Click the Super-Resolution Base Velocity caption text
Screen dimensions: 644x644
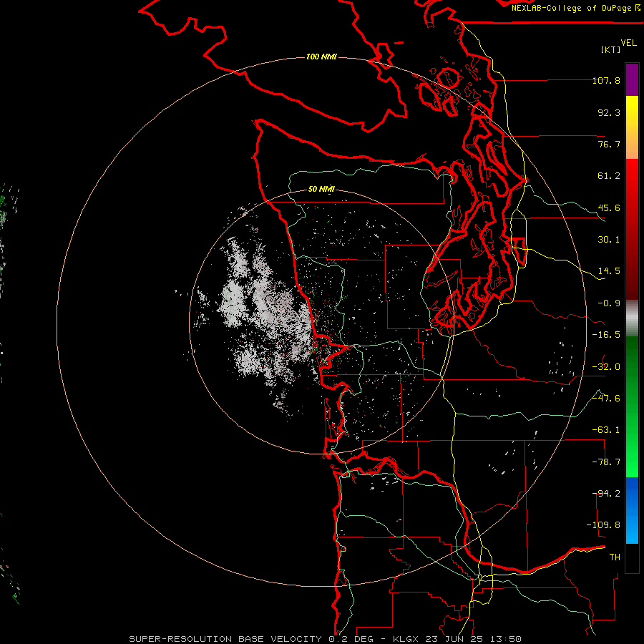point(326,639)
